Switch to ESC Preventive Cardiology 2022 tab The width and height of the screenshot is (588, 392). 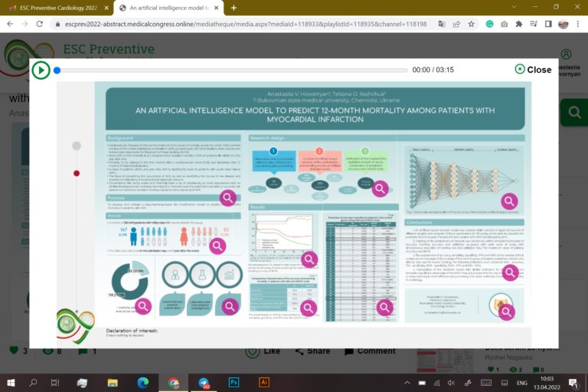pos(58,8)
